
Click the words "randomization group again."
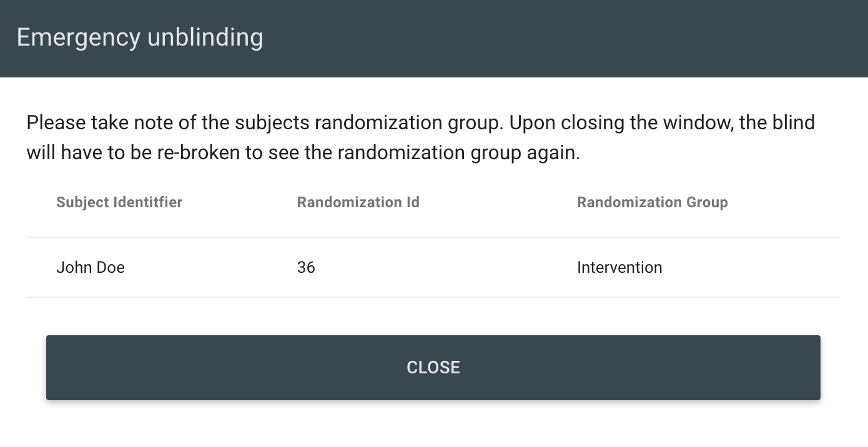pyautogui.click(x=459, y=153)
